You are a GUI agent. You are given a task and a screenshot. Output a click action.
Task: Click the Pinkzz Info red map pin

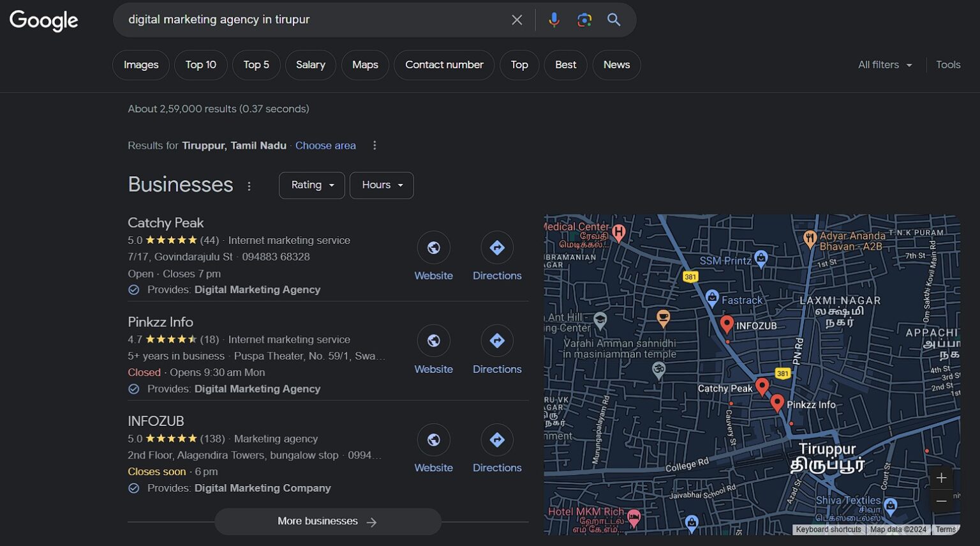tap(777, 403)
